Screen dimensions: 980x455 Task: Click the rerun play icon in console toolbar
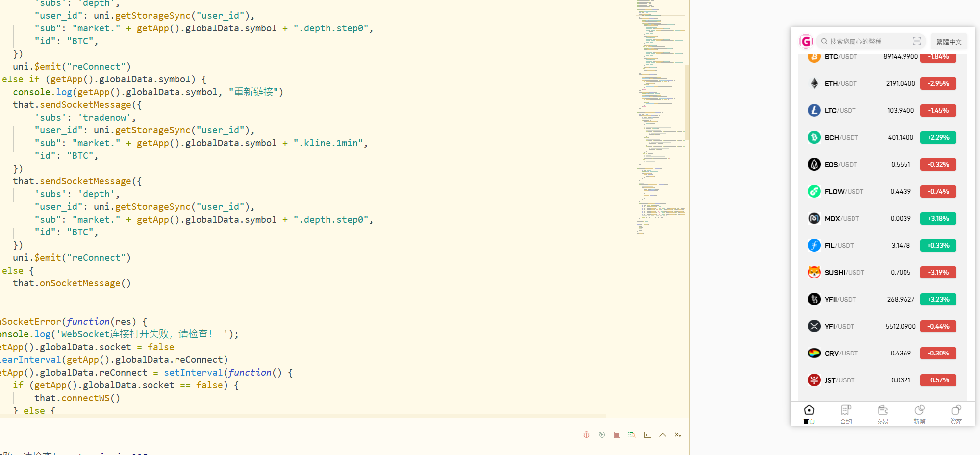602,435
